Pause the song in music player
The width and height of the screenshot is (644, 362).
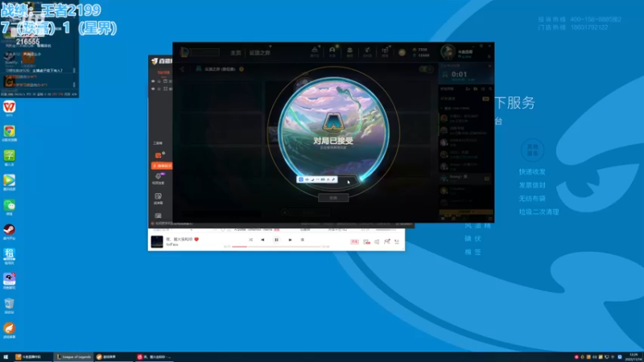[x=276, y=240]
